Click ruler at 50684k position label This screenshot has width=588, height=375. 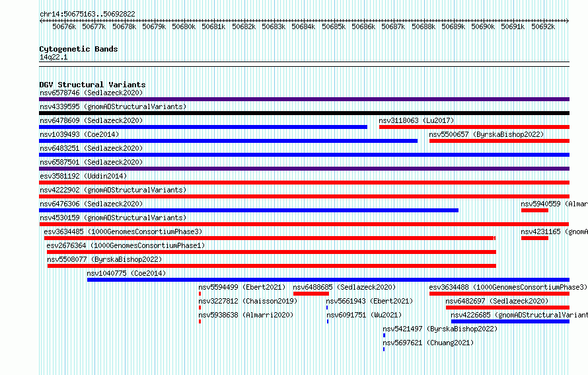303,26
